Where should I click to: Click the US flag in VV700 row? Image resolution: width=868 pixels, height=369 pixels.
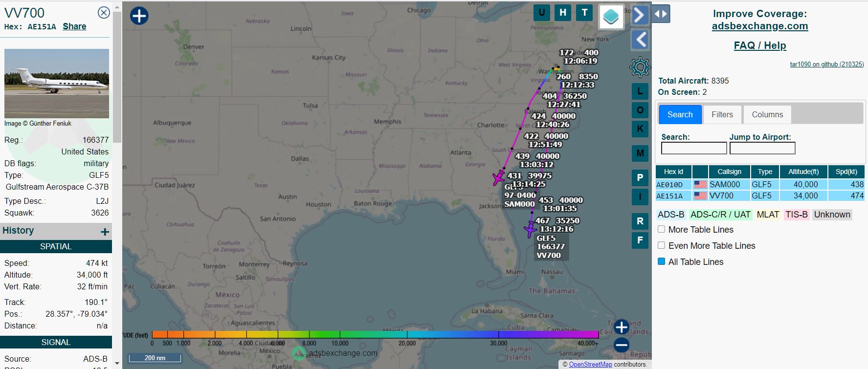pyautogui.click(x=700, y=196)
